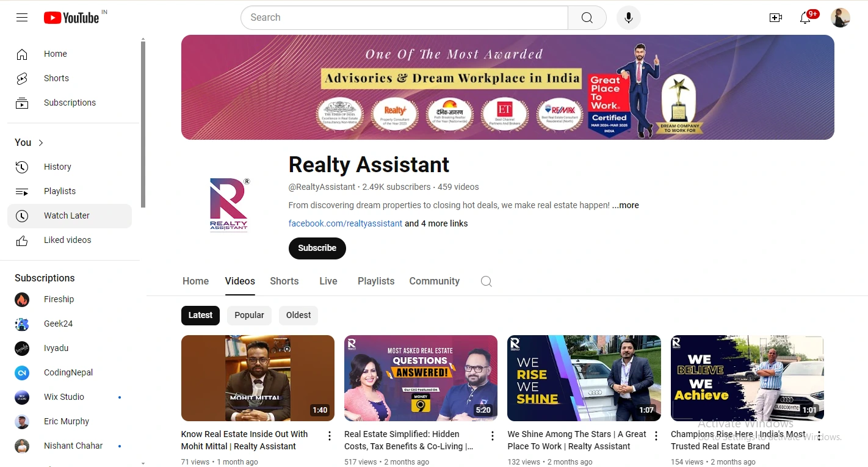
Task: Switch to the Playlists channel tab
Action: point(376,281)
